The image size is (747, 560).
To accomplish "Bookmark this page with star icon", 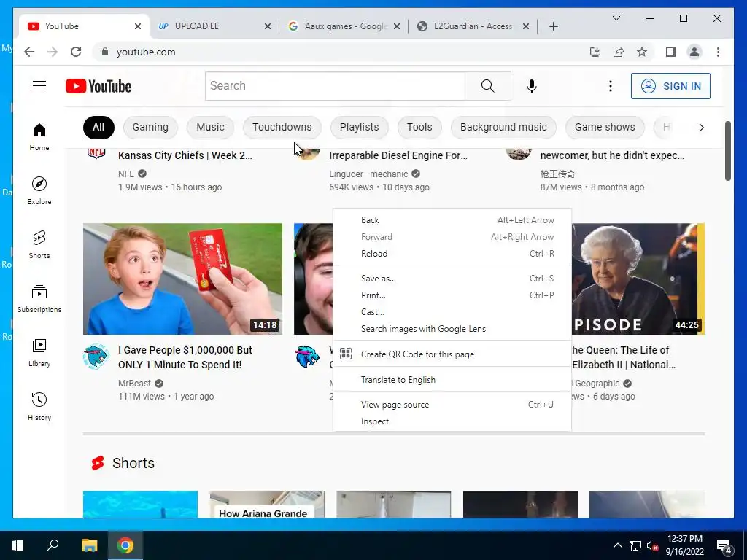I will point(642,52).
